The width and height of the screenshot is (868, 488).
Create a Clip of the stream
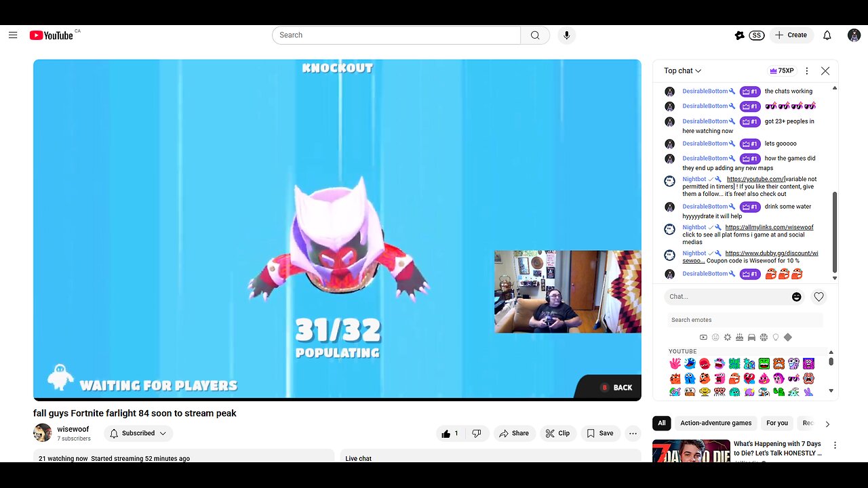(x=558, y=433)
